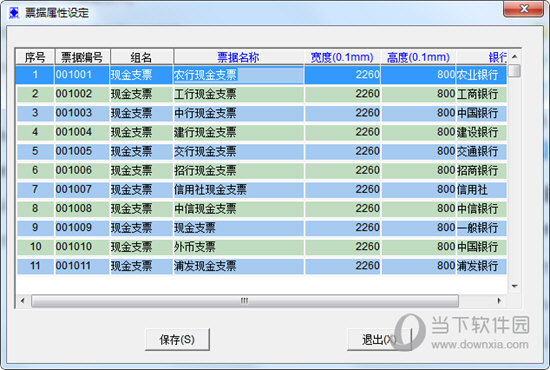Click the 交通银行 bank cell
The height and width of the screenshot is (370, 550).
tap(482, 151)
